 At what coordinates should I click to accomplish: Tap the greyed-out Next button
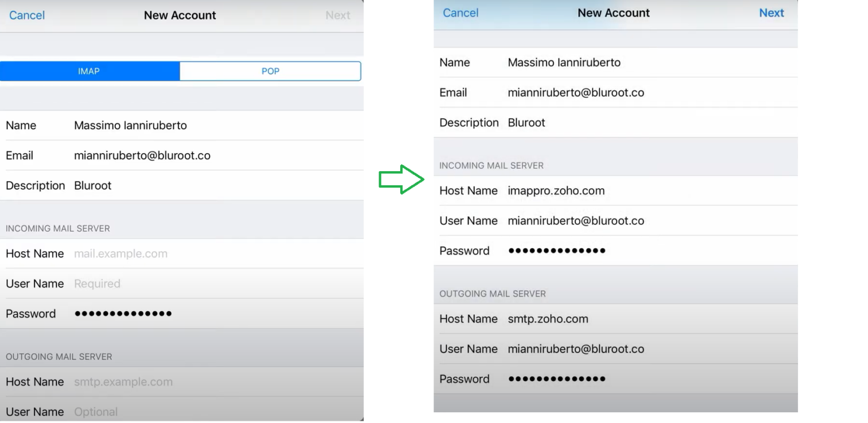(337, 15)
